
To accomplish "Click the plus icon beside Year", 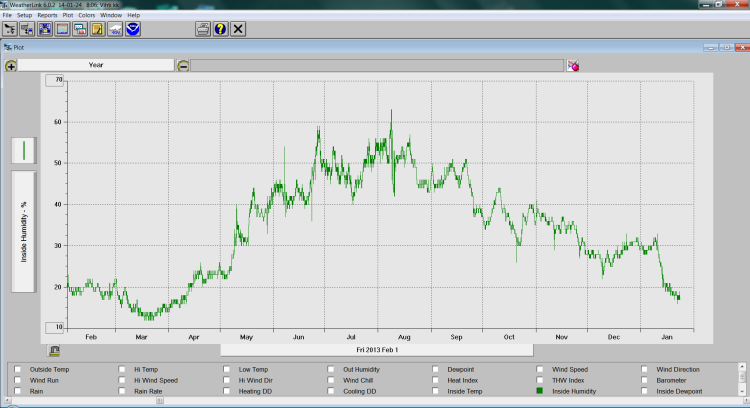I will 11,65.
